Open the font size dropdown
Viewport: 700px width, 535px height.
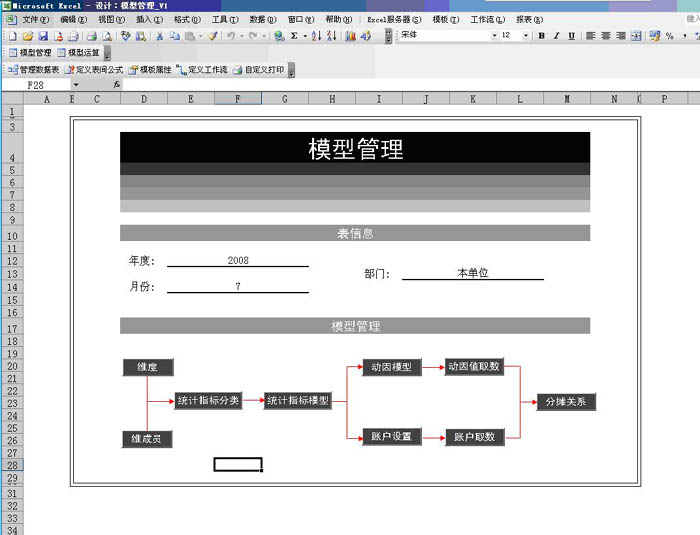tap(527, 36)
